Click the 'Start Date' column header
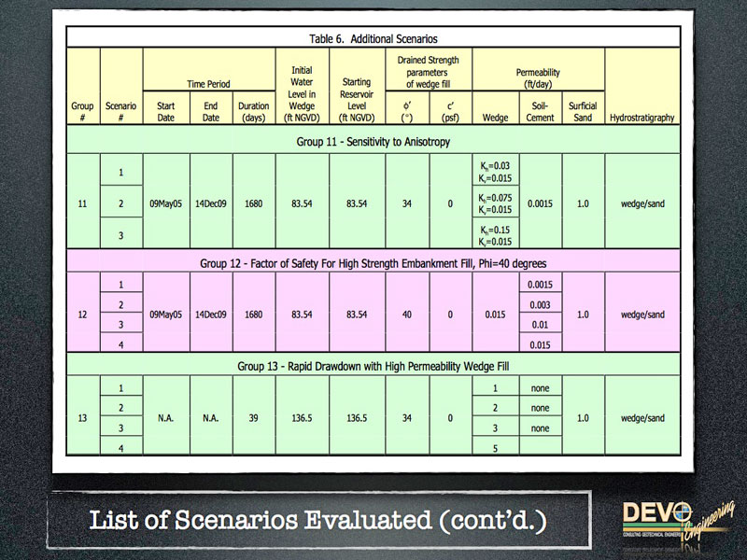Image resolution: width=747 pixels, height=560 pixels. [x=165, y=112]
